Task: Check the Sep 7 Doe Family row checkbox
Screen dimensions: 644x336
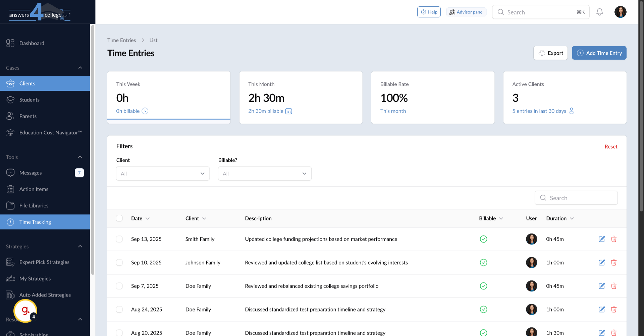Action: 119,286
